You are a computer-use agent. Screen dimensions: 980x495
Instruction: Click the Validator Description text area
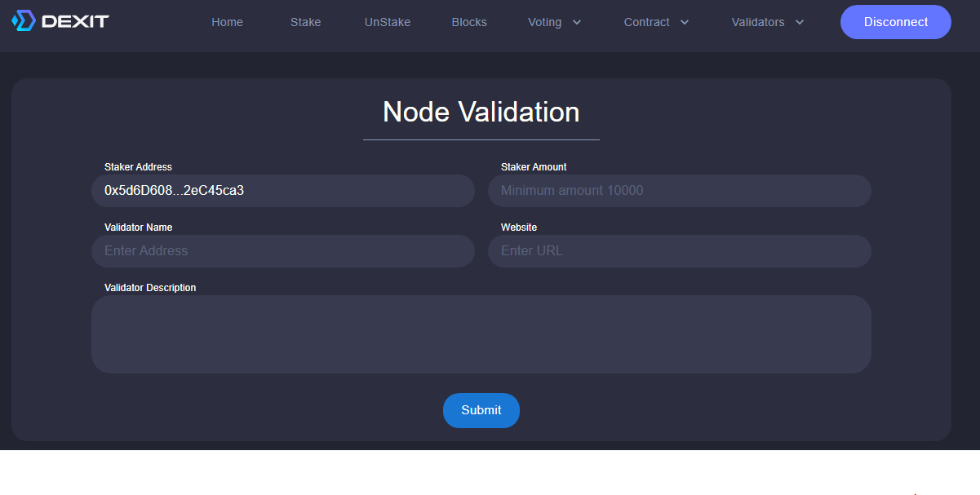[481, 334]
